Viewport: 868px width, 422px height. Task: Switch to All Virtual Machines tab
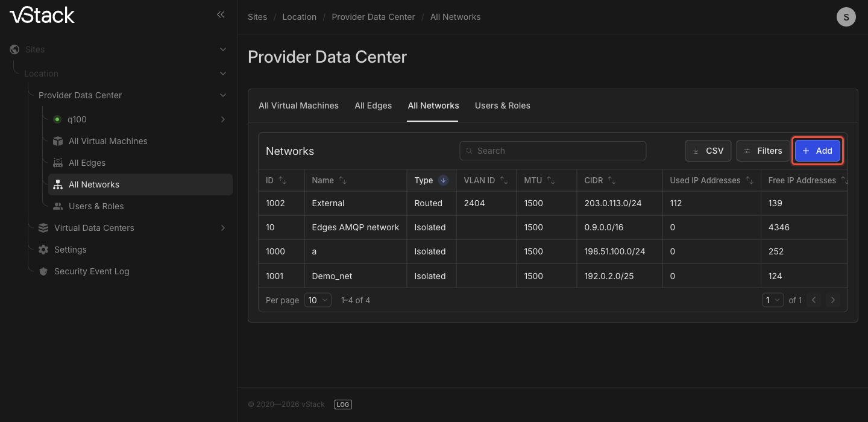298,105
